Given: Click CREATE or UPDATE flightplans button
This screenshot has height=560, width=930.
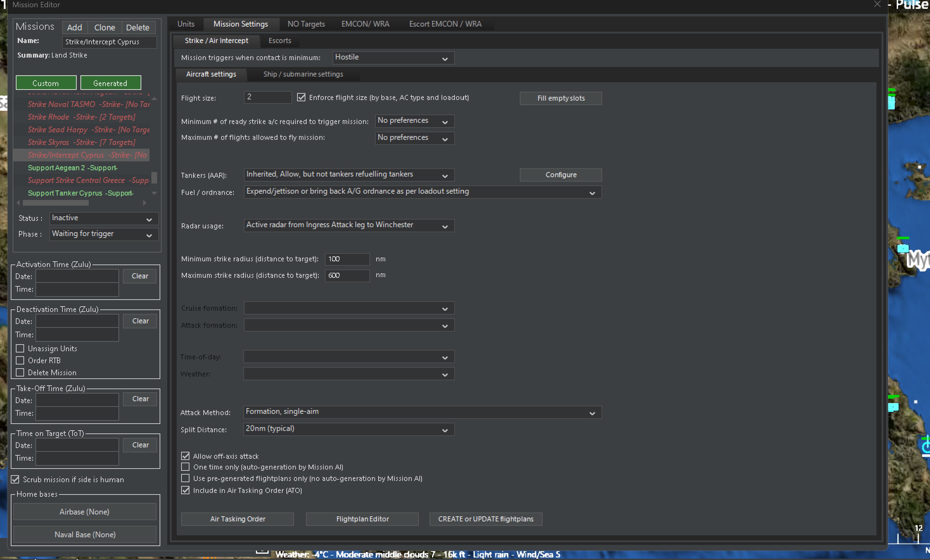Looking at the screenshot, I should tap(485, 519).
